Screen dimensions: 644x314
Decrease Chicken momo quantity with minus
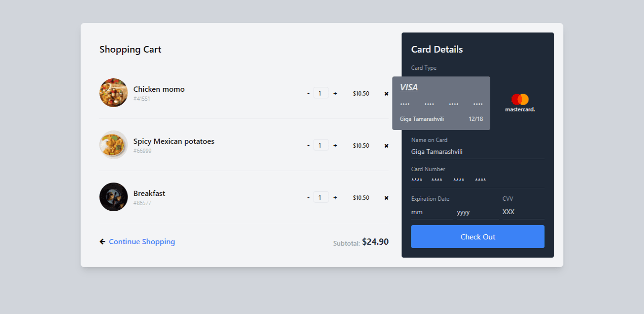(308, 93)
